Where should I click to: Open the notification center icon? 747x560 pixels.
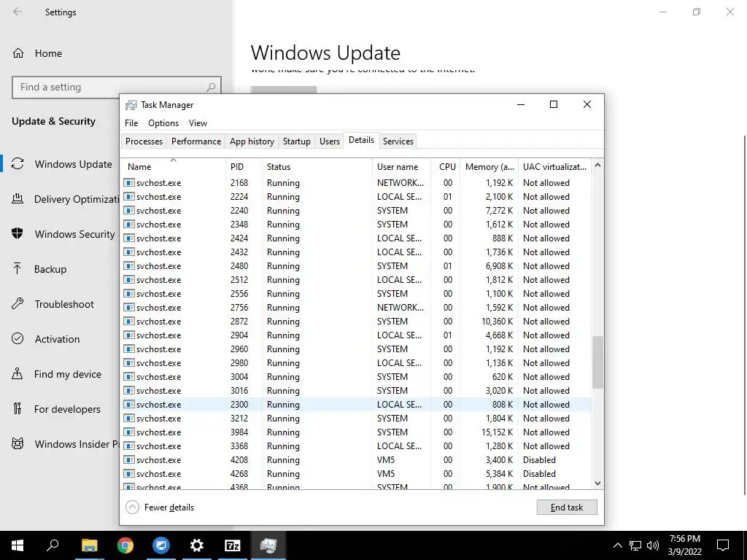723,545
